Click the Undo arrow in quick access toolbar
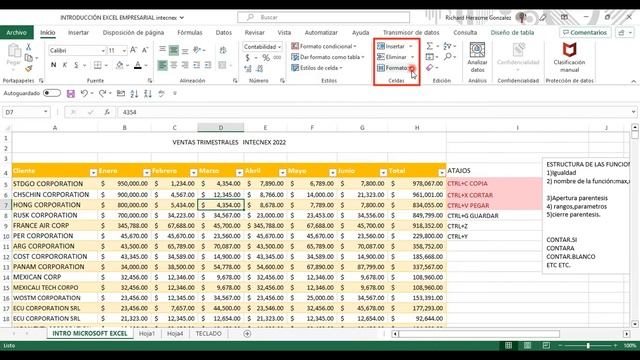The image size is (640, 360). (x=84, y=93)
